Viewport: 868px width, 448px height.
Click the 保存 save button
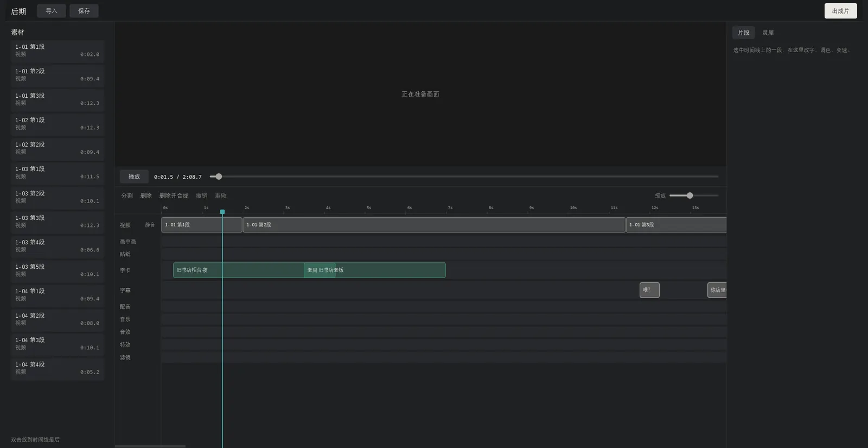pyautogui.click(x=84, y=11)
